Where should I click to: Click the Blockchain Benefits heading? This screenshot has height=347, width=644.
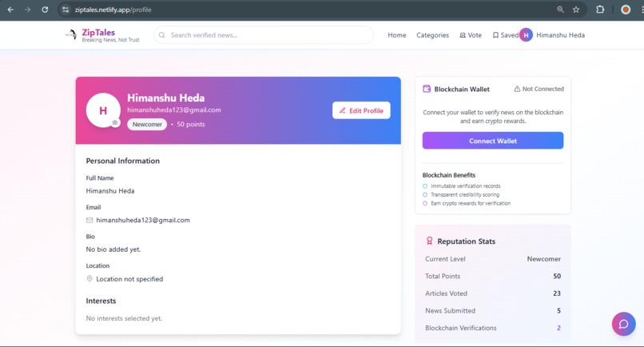449,175
